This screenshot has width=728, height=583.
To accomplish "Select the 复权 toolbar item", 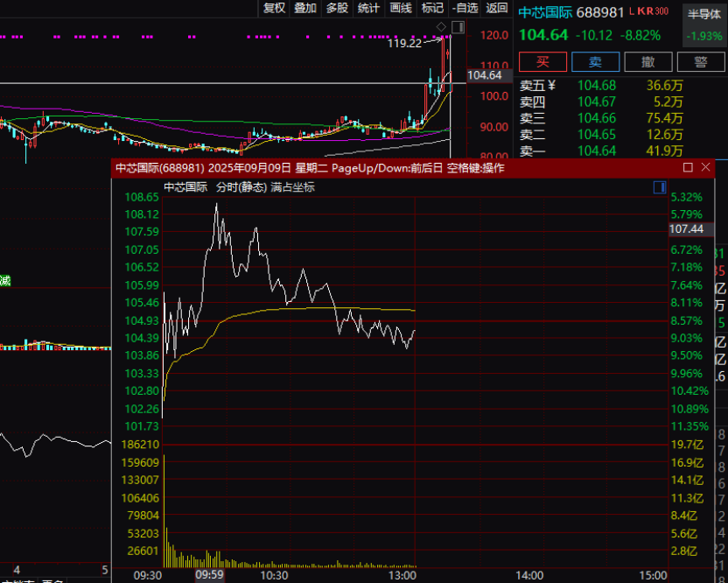I will pyautogui.click(x=275, y=8).
